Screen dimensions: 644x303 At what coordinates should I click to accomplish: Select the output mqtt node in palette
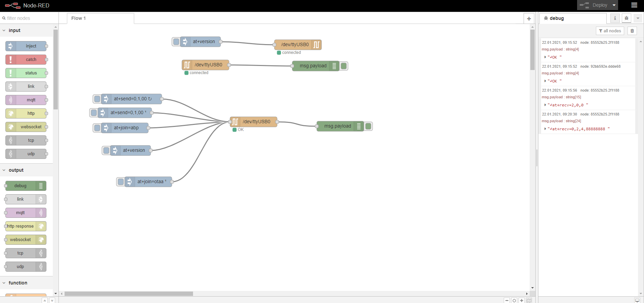26,213
